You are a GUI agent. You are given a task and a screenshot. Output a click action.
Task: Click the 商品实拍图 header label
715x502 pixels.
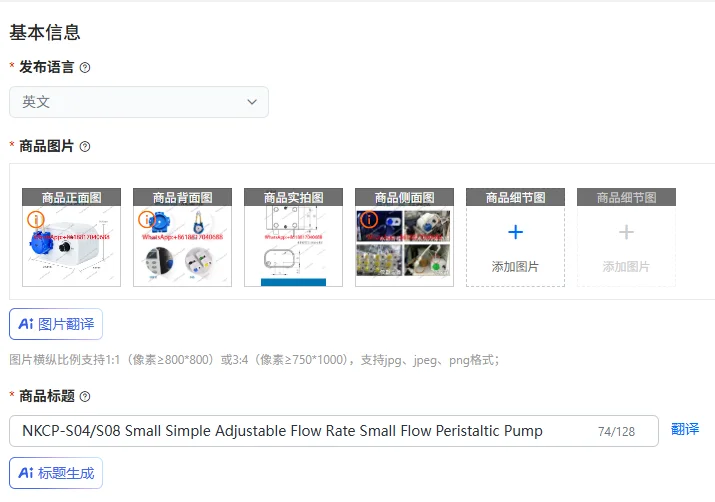pyautogui.click(x=293, y=197)
